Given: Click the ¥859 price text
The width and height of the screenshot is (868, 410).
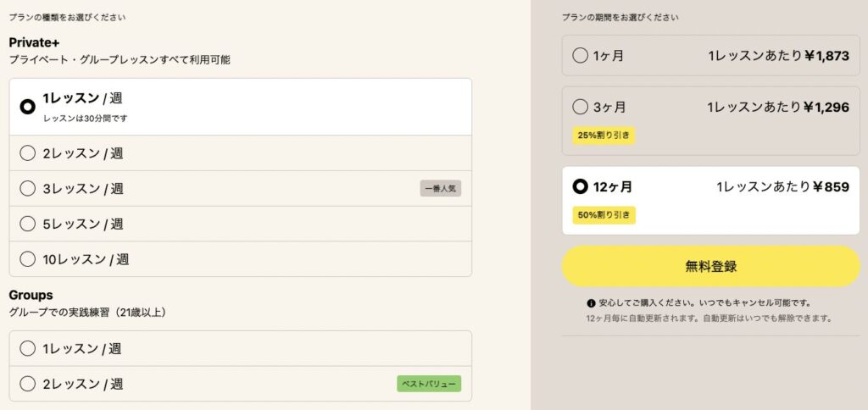Looking at the screenshot, I should (x=832, y=187).
